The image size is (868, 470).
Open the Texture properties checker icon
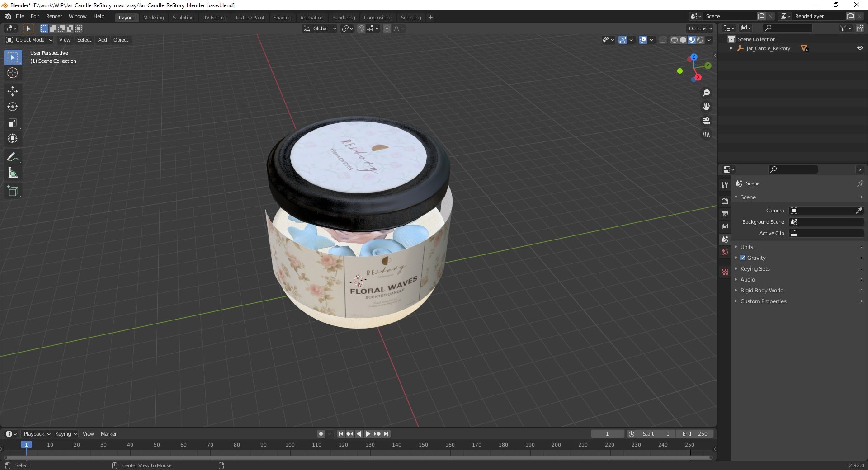[725, 272]
